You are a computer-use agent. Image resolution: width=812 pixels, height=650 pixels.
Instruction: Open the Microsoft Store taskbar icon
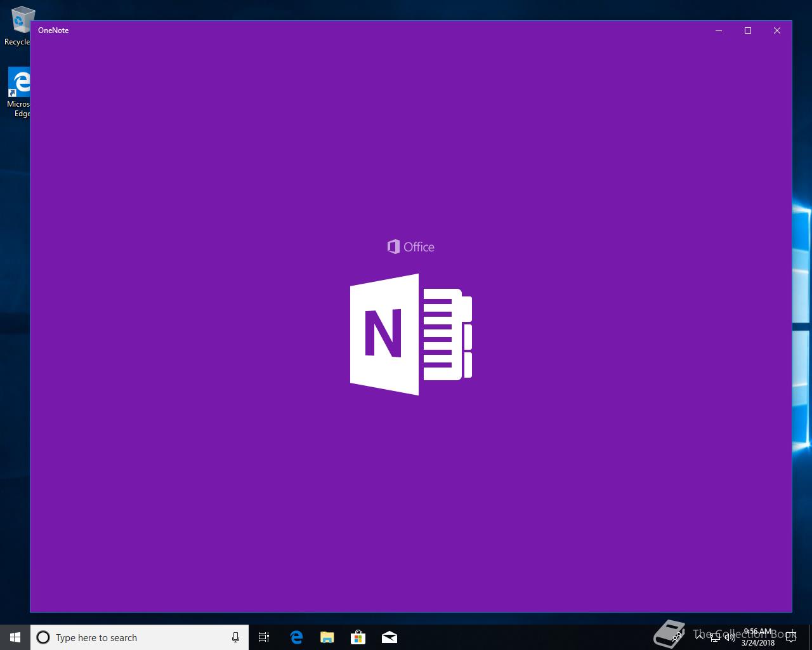point(358,637)
